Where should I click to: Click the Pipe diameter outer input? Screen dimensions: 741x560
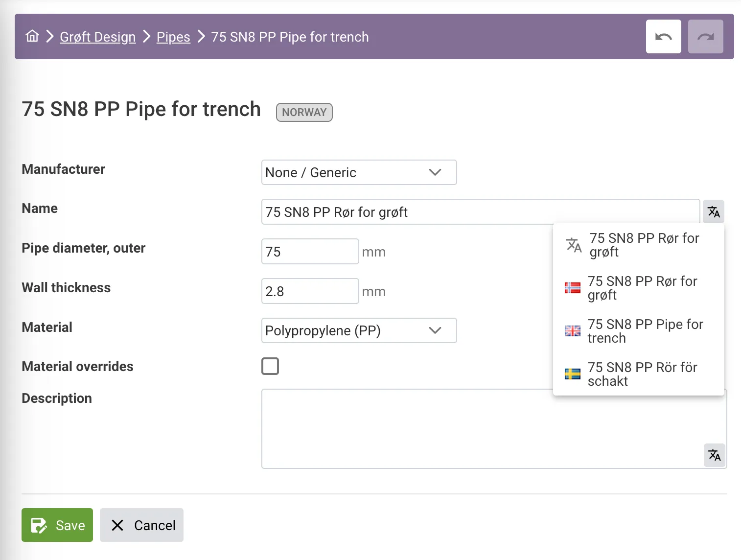pyautogui.click(x=310, y=252)
